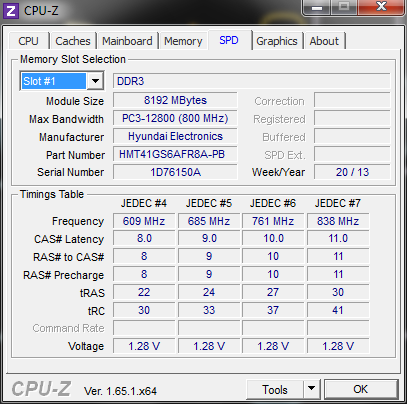The image size is (407, 404).
Task: Select the SPD tab
Action: (x=229, y=40)
